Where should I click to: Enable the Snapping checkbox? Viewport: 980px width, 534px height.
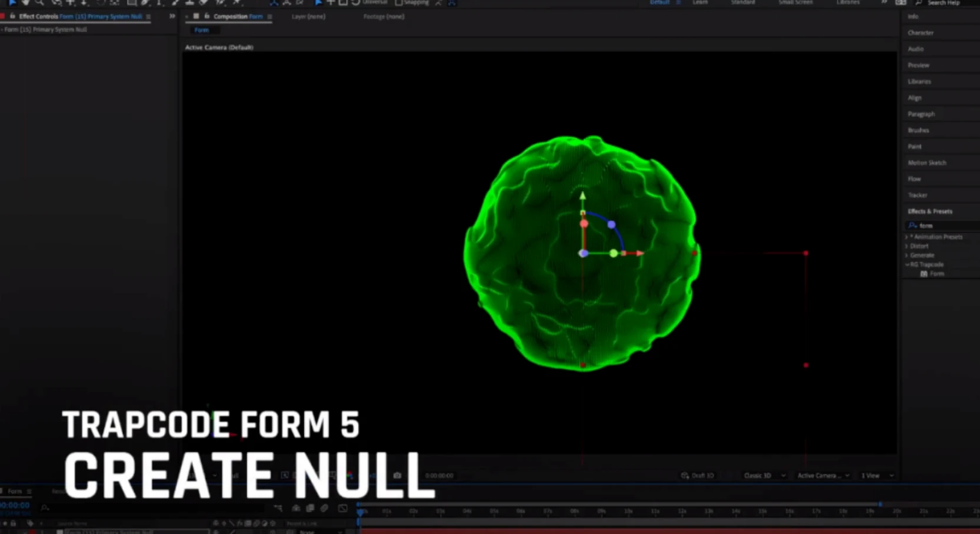tap(399, 3)
